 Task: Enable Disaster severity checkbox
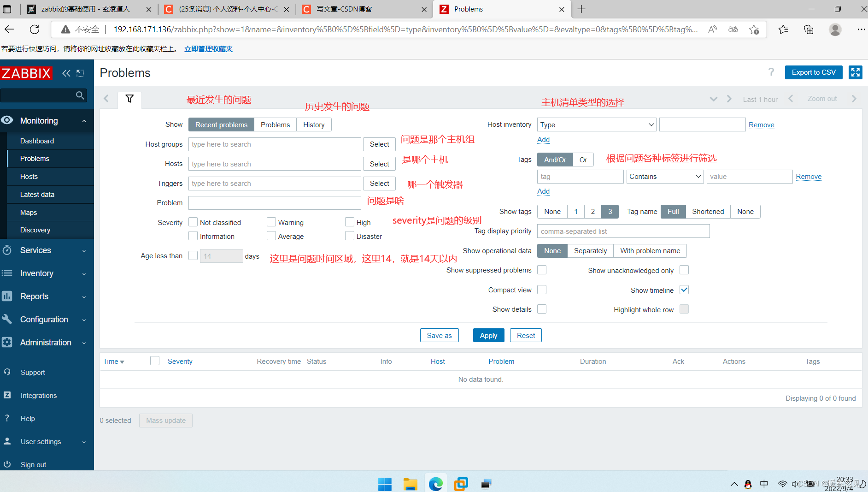point(350,236)
